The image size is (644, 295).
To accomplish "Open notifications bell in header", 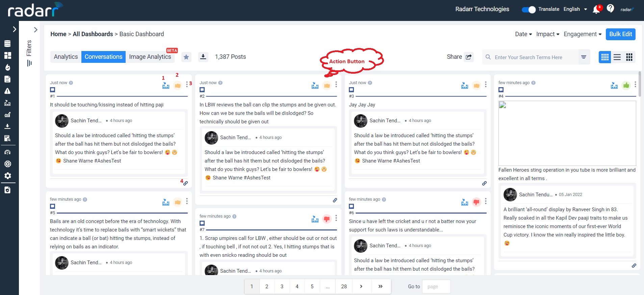I will [x=596, y=9].
